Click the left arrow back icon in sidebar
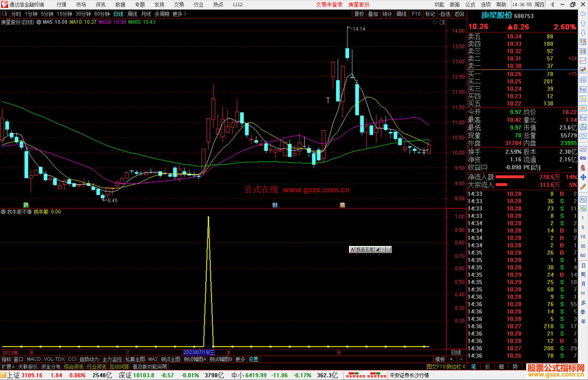The width and height of the screenshot is (588, 380). (x=583, y=14)
